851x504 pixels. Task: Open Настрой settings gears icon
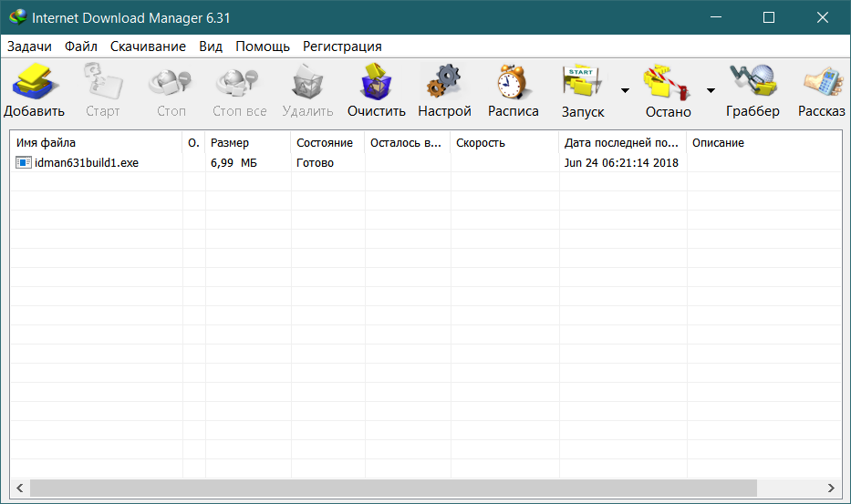point(444,81)
